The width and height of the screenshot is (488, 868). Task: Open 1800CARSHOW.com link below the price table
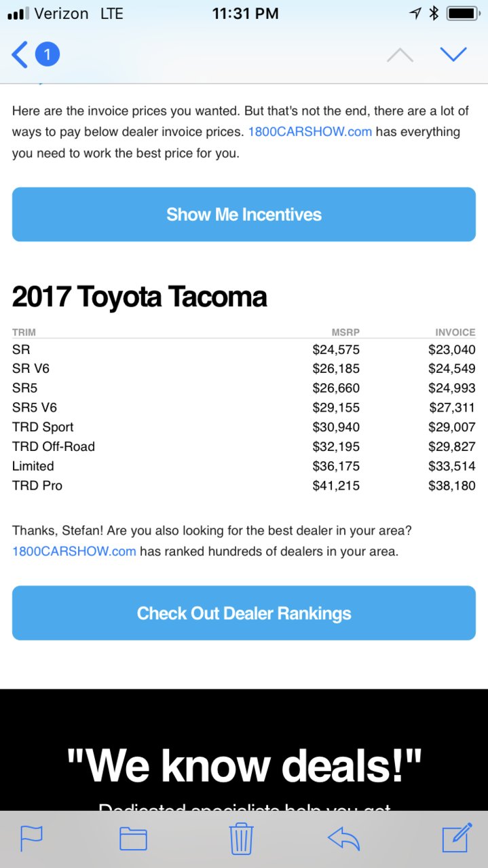(74, 551)
